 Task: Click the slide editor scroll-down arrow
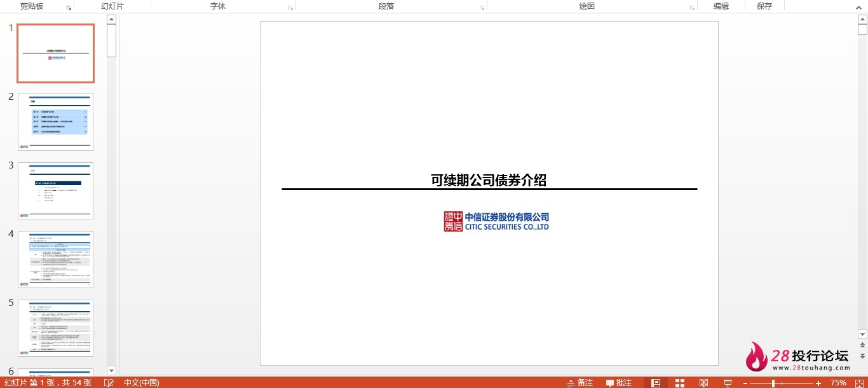(862, 334)
